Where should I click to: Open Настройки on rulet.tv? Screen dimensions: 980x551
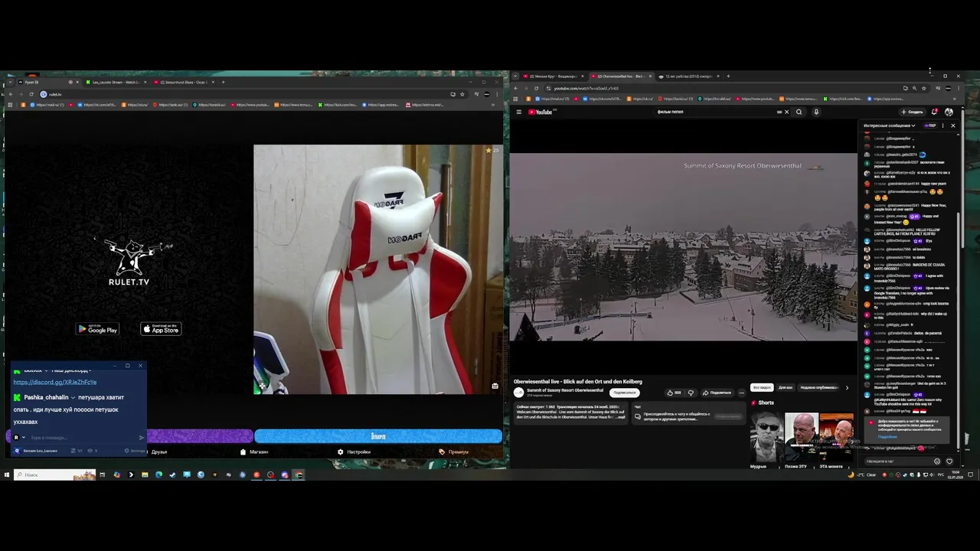354,452
